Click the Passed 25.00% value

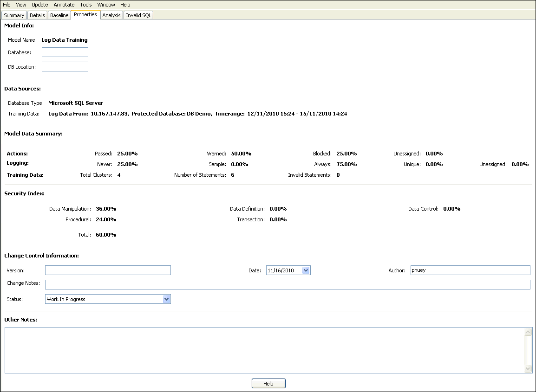point(128,154)
